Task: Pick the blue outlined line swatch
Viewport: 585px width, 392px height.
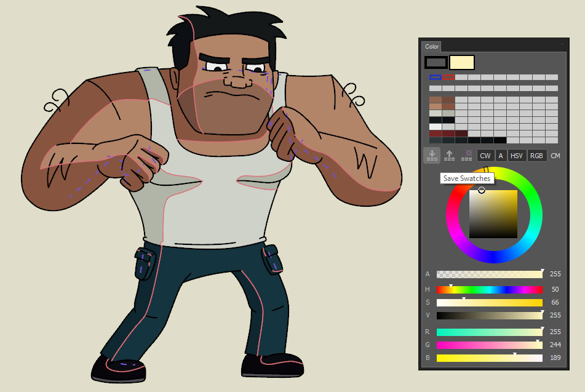Action: (436, 78)
